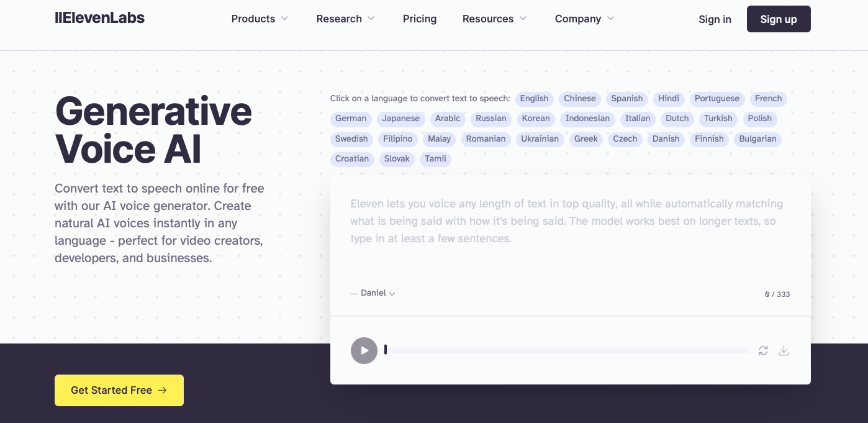The image size is (868, 423).
Task: Click the regenerate audio icon
Action: click(763, 350)
